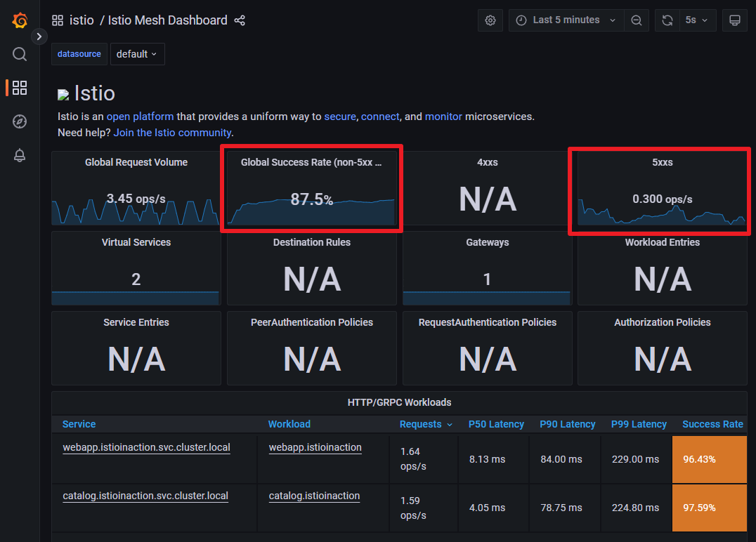Open catalog.istioinaction workload link
The image size is (756, 542).
pos(314,496)
